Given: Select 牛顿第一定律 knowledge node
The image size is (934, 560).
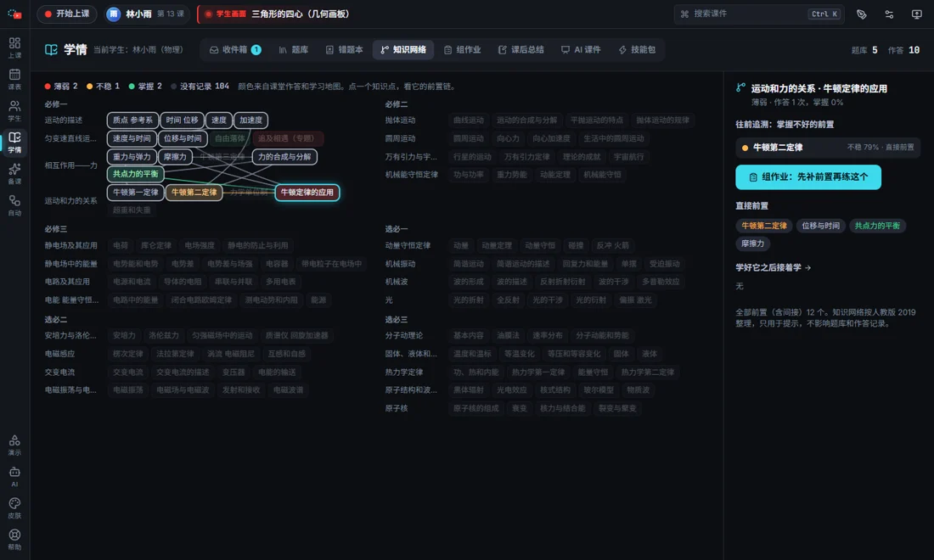Looking at the screenshot, I should (x=136, y=193).
